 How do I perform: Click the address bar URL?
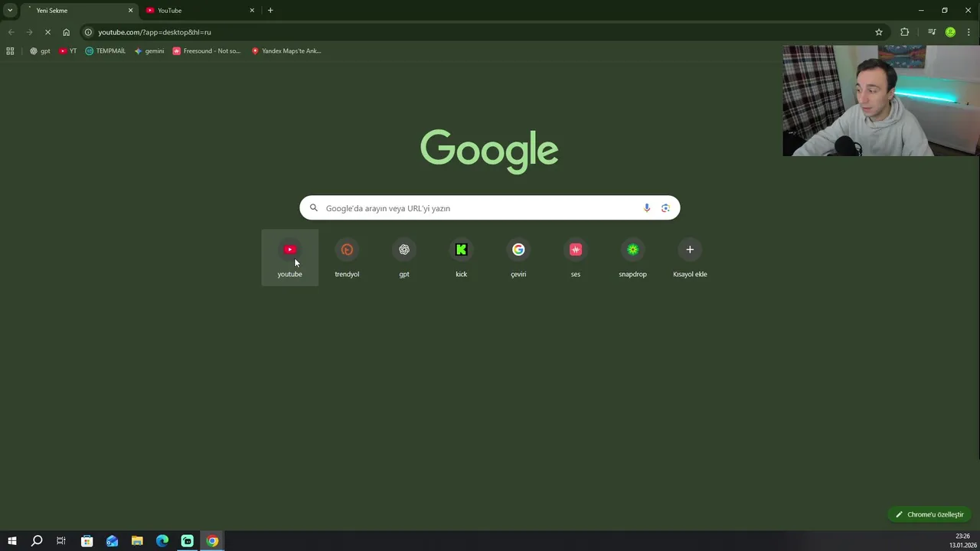[x=155, y=32]
